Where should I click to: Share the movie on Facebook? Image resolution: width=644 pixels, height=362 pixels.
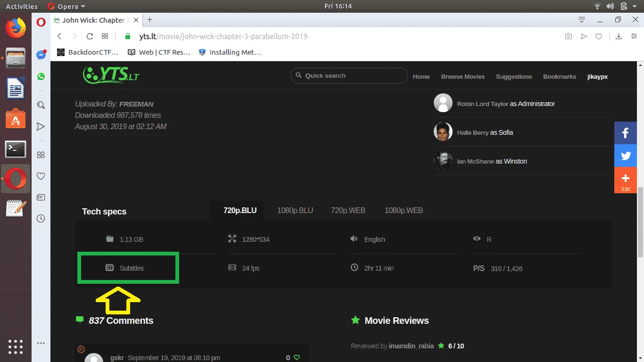tap(626, 133)
